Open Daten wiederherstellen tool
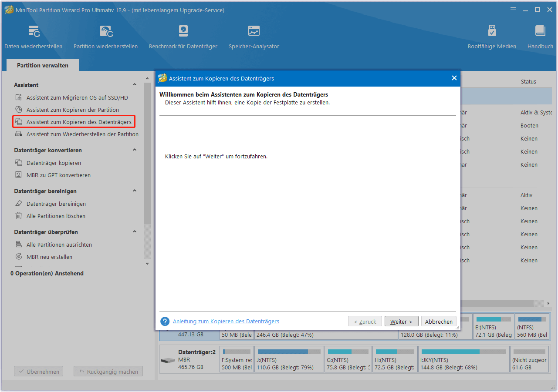Image resolution: width=558 pixels, height=392 pixels. click(x=34, y=37)
